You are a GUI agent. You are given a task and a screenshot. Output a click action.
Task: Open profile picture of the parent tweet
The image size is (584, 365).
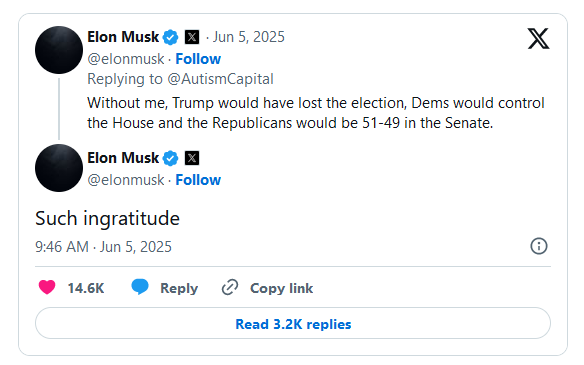click(x=59, y=50)
